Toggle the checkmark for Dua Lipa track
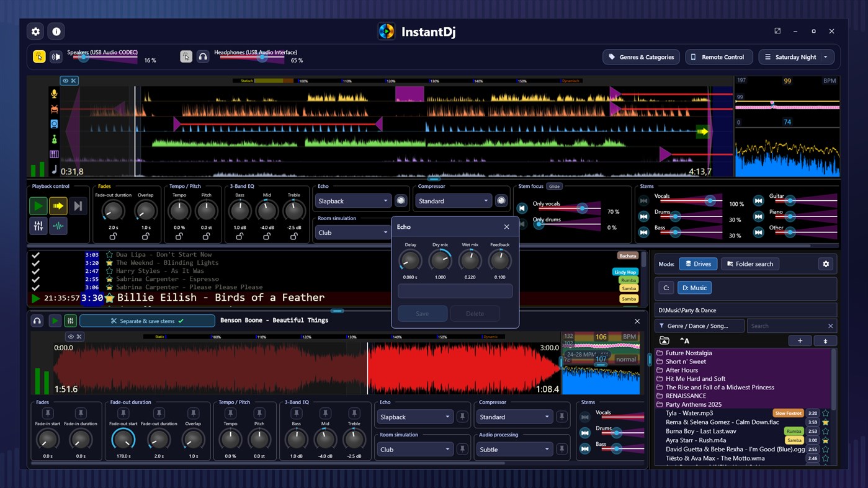Image resolution: width=868 pixels, height=488 pixels. click(x=35, y=255)
